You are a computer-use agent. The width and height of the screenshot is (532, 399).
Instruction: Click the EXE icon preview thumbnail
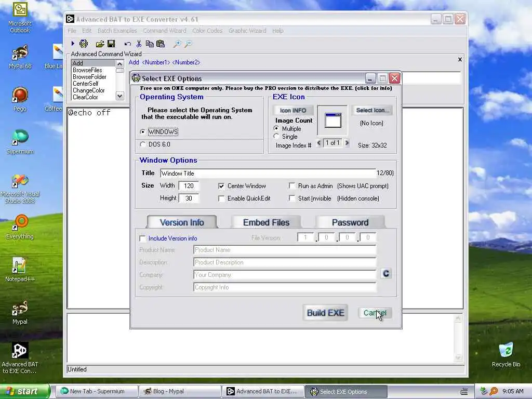[332, 121]
